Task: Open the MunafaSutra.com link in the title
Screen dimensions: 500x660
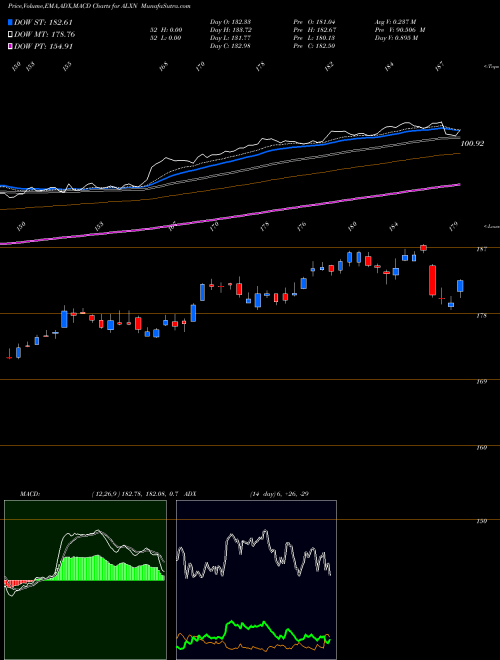Action: tap(167, 7)
